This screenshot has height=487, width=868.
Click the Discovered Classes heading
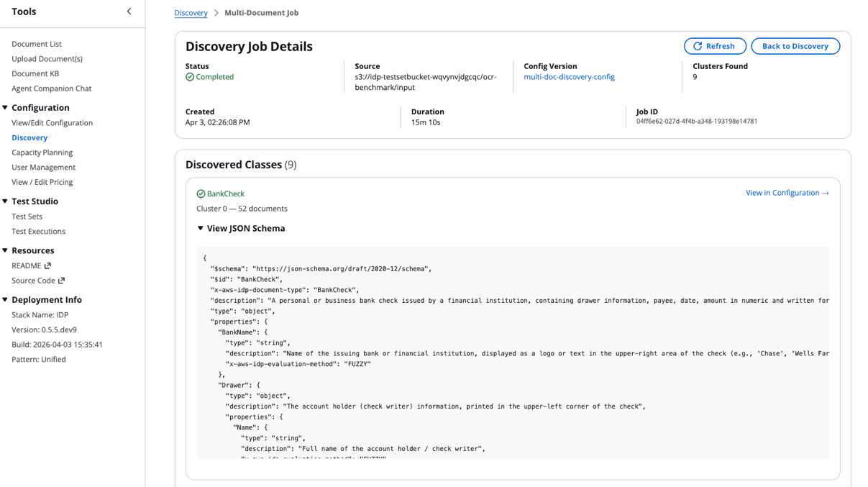(241, 165)
